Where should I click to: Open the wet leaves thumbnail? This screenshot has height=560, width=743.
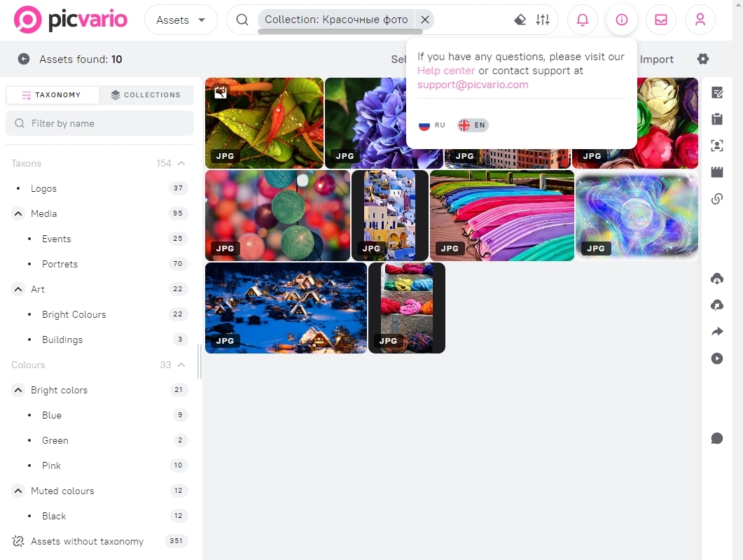click(265, 123)
